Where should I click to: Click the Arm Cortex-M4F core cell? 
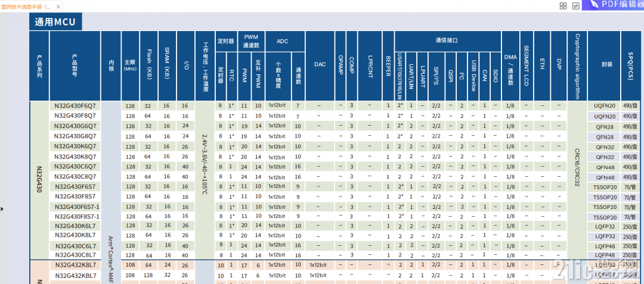click(x=111, y=260)
